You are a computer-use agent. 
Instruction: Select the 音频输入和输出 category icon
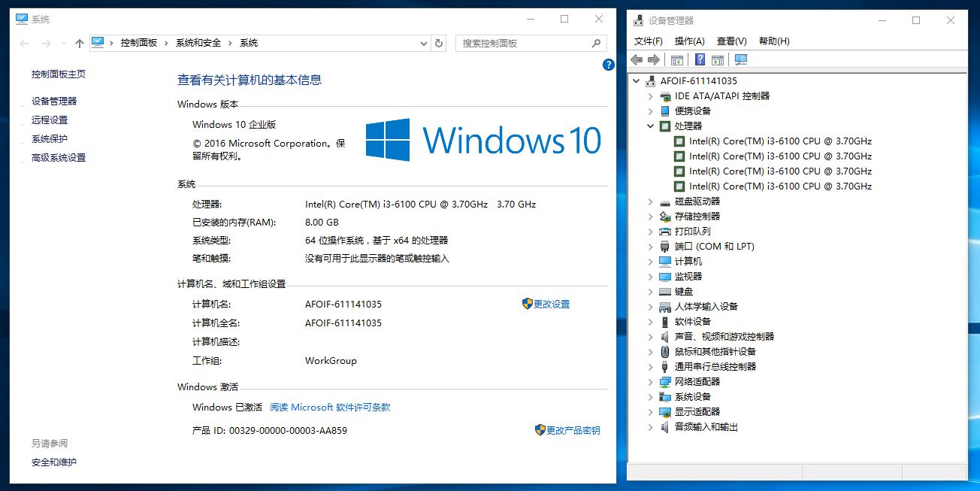[665, 426]
